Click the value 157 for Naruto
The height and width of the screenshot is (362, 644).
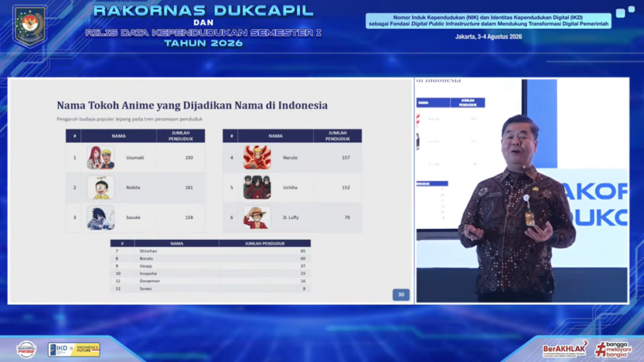346,158
